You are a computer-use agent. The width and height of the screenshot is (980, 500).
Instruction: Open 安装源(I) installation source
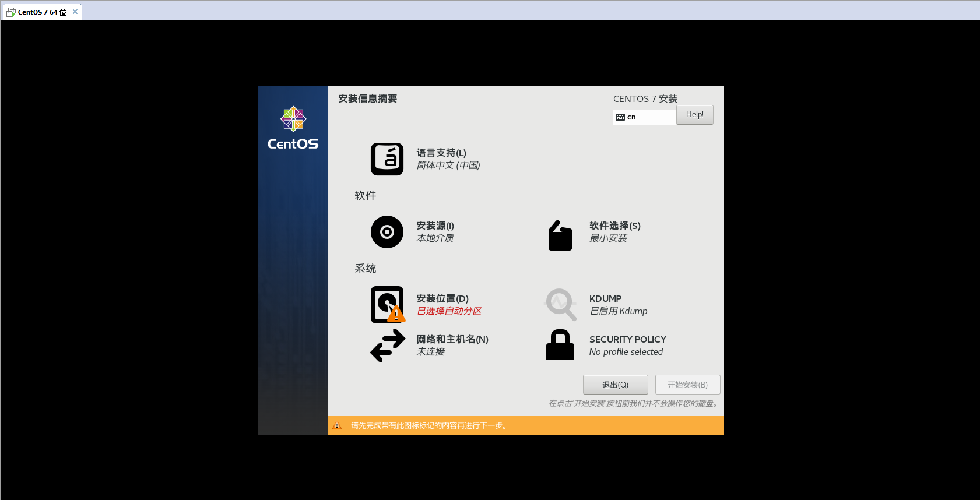[x=435, y=226]
